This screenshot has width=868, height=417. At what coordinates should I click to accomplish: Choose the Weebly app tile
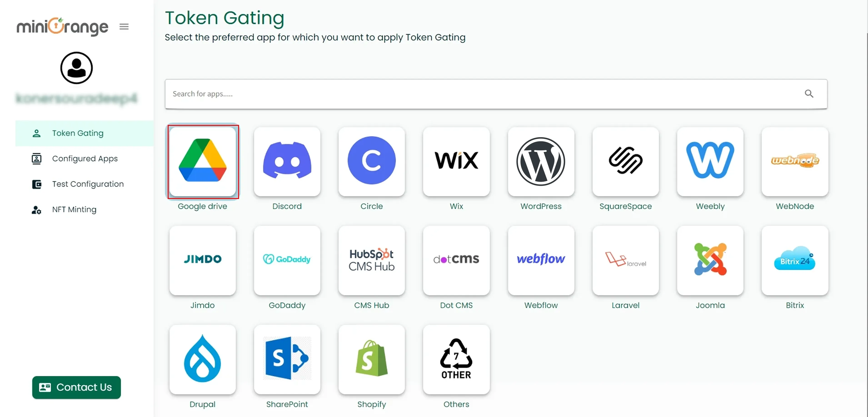710,161
